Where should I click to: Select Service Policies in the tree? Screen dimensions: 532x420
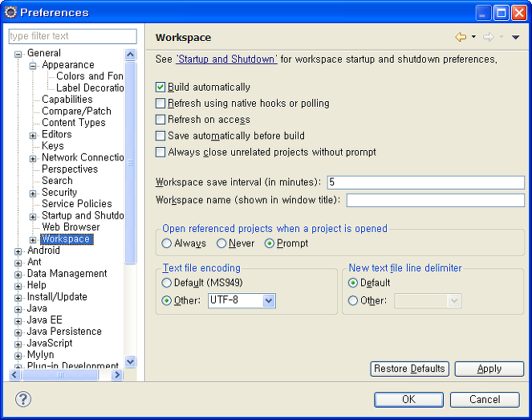pyautogui.click(x=77, y=204)
